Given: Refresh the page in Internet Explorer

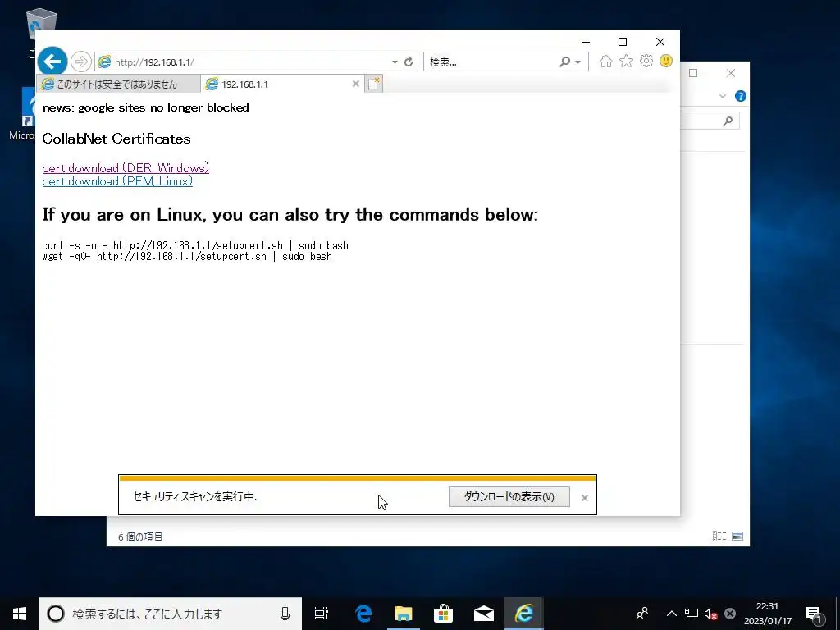Looking at the screenshot, I should point(409,62).
